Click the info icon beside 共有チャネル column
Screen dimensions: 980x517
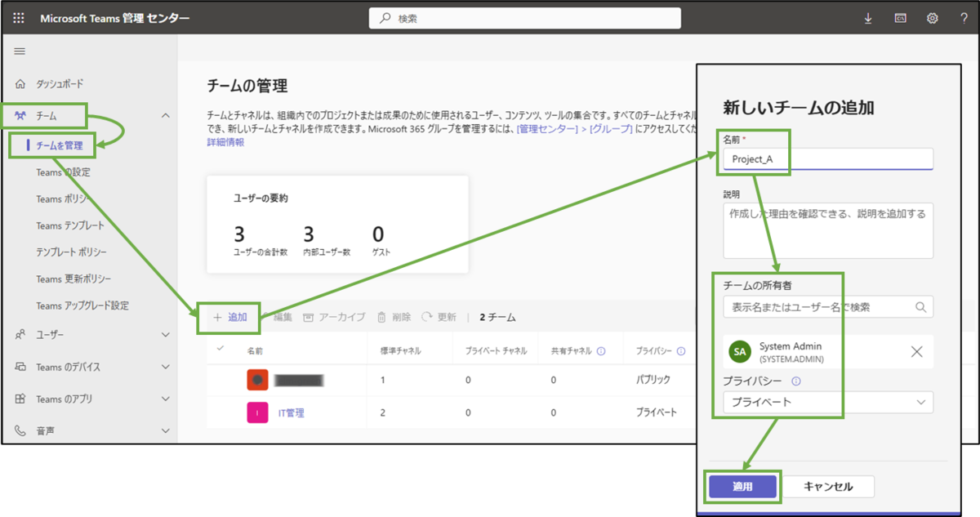[x=601, y=351]
